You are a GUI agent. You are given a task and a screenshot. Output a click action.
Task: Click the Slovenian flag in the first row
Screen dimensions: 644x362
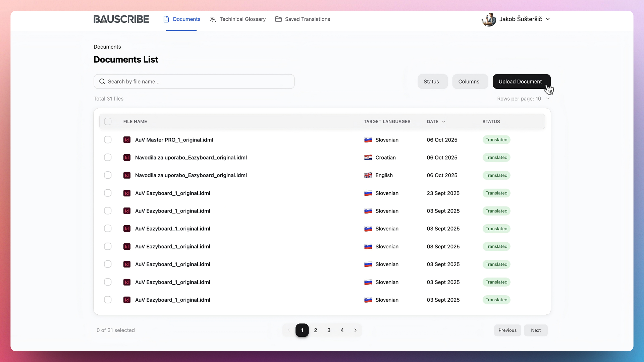coord(368,140)
